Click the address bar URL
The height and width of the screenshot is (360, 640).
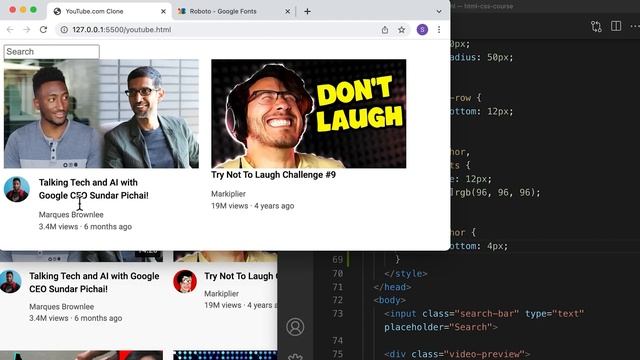(x=122, y=29)
